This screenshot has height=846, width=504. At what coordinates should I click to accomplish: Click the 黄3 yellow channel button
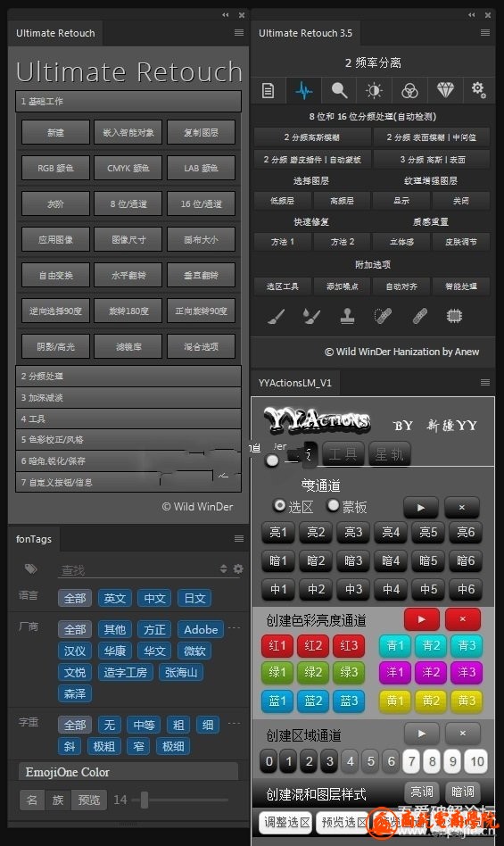coord(467,701)
